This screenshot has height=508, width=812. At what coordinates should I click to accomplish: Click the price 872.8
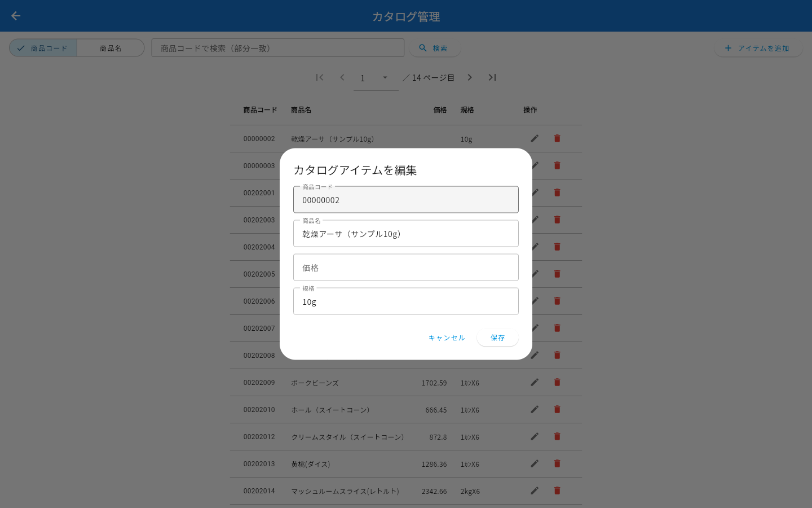438,437
